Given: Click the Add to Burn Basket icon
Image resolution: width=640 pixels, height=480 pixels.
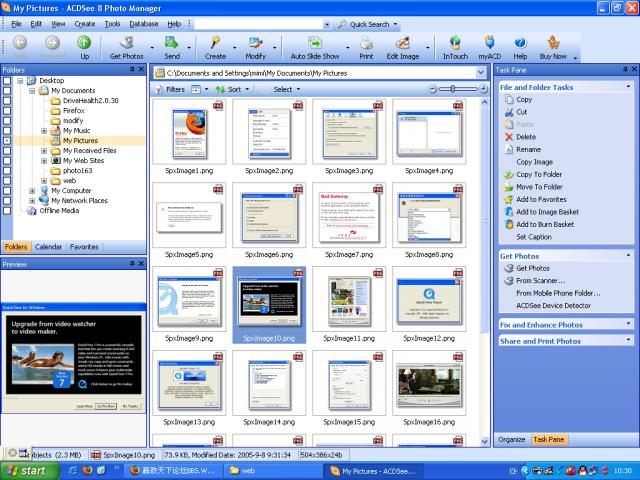Looking at the screenshot, I should [509, 224].
